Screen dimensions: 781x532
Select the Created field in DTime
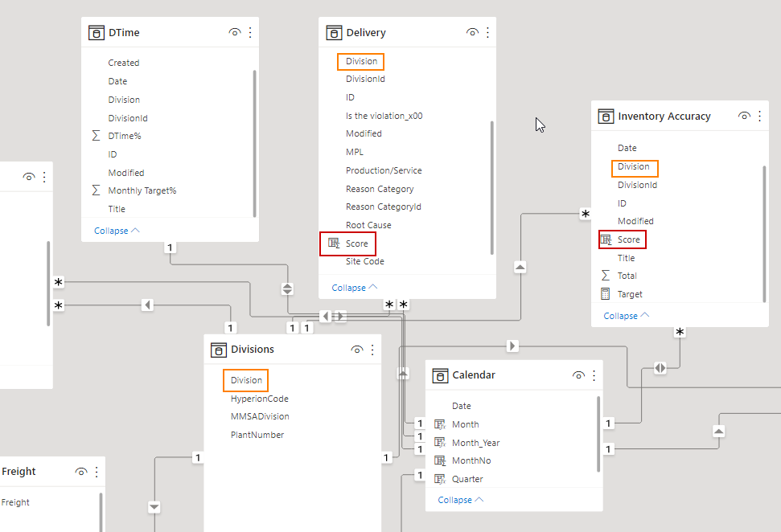124,63
